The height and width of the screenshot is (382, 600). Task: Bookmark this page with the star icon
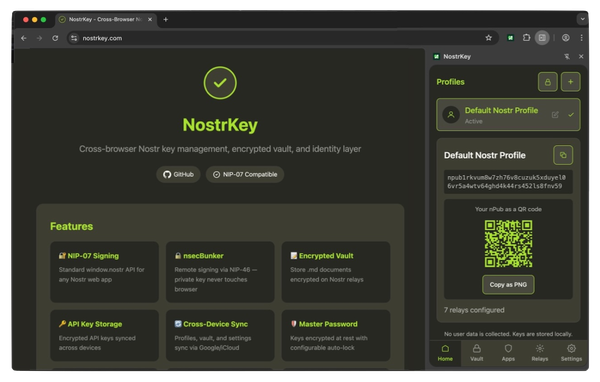pos(489,38)
